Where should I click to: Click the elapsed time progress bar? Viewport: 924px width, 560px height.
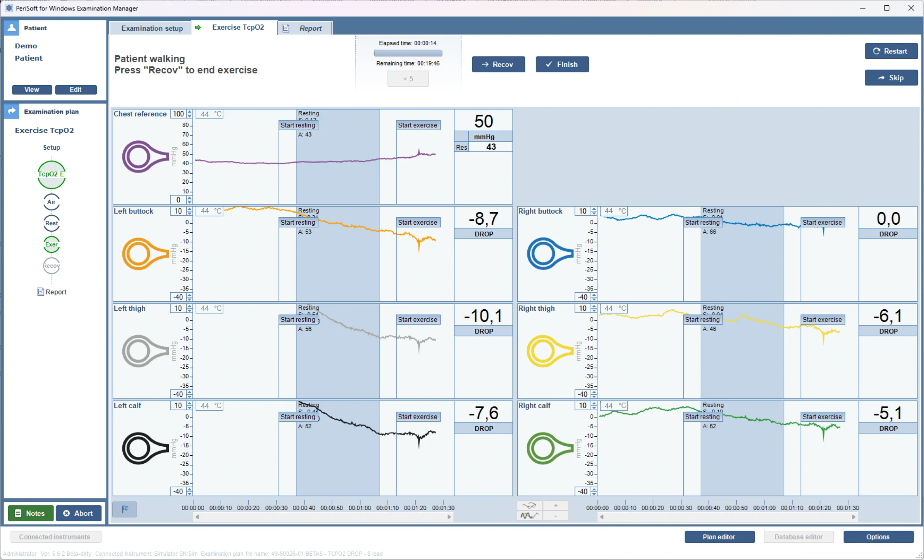407,53
